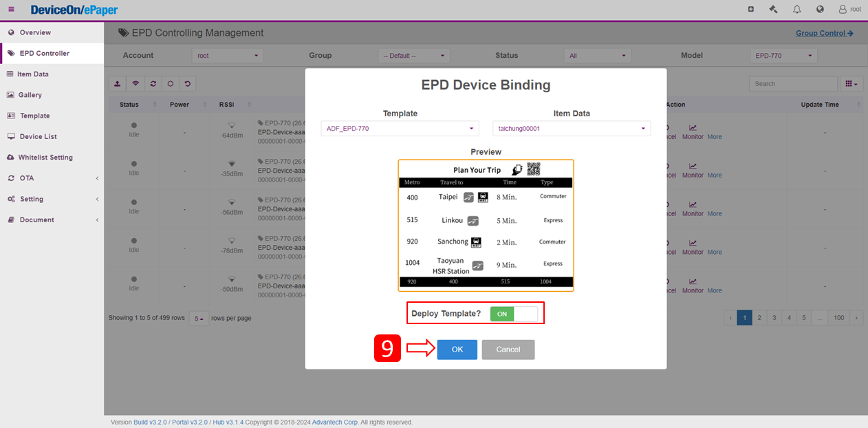This screenshot has height=428, width=868.
Task: Click the hamburger menu icon
Action: (11, 10)
